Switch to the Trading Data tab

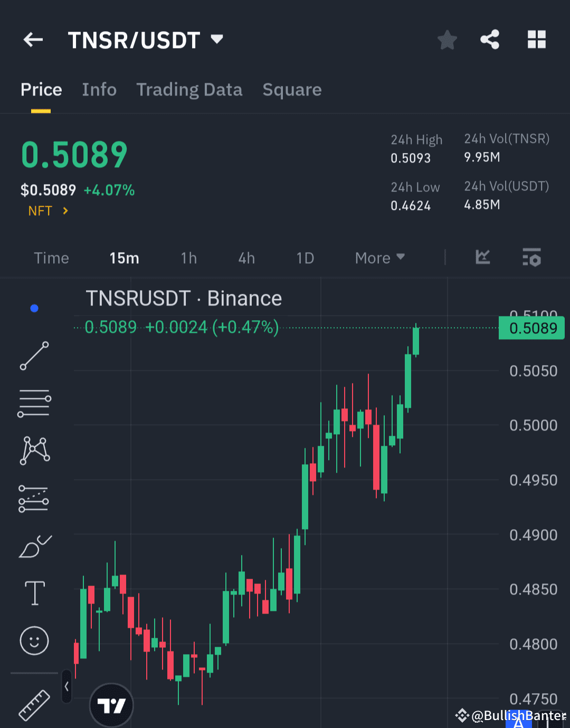point(189,90)
